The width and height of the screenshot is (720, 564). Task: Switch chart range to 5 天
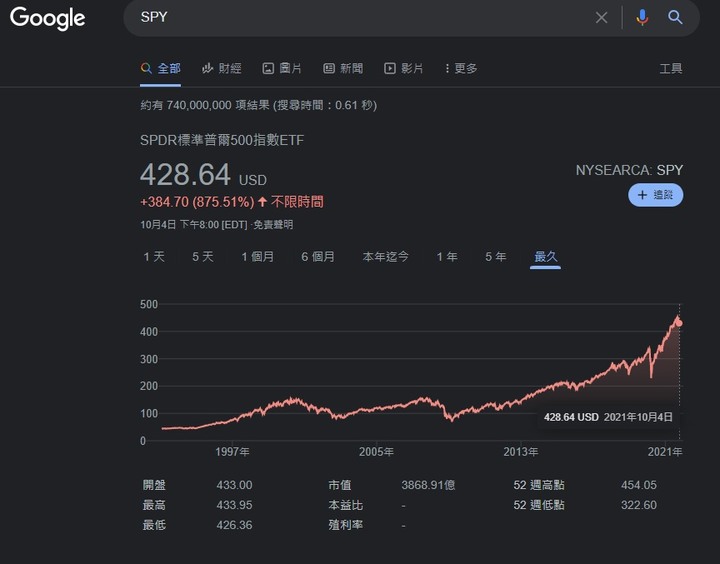coord(202,256)
